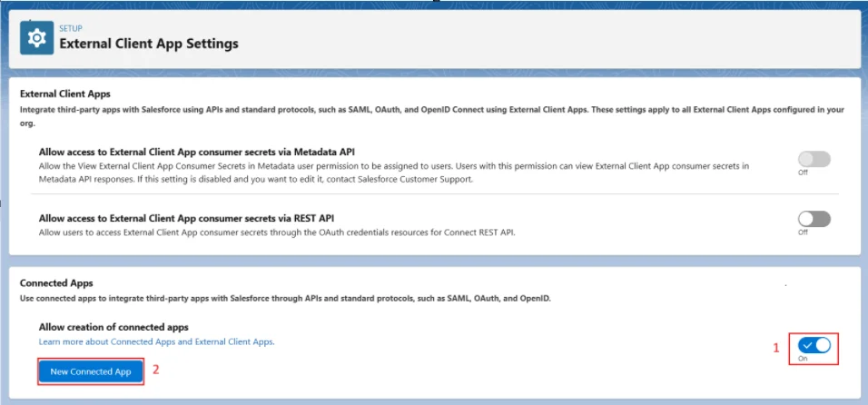The height and width of the screenshot is (405, 868).
Task: Click the Off label under Metadata API toggle
Action: (x=803, y=173)
